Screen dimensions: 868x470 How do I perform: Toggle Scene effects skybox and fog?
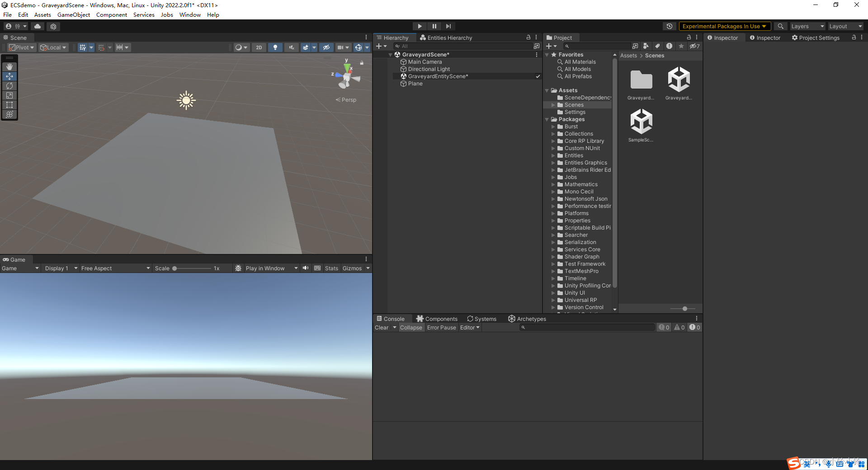[306, 47]
